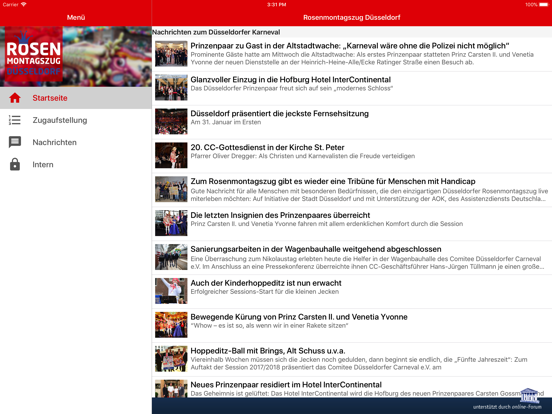
Task: Tap the battery icon in status bar
Action: coord(543,5)
